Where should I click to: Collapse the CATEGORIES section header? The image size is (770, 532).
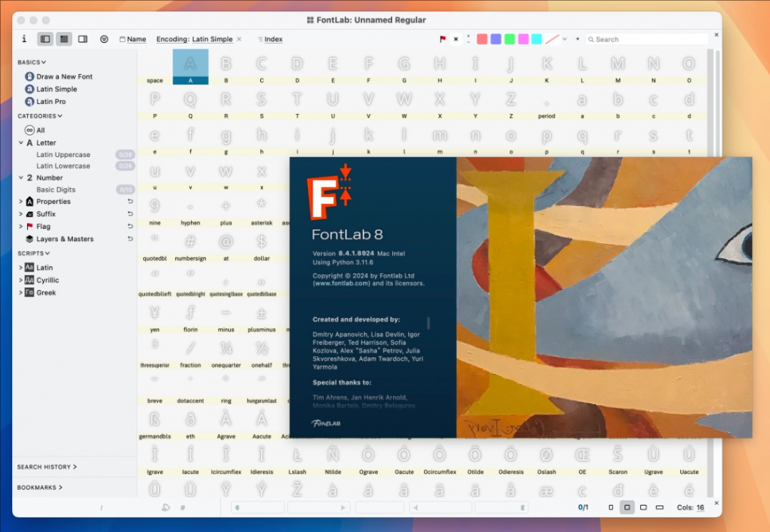tap(40, 116)
